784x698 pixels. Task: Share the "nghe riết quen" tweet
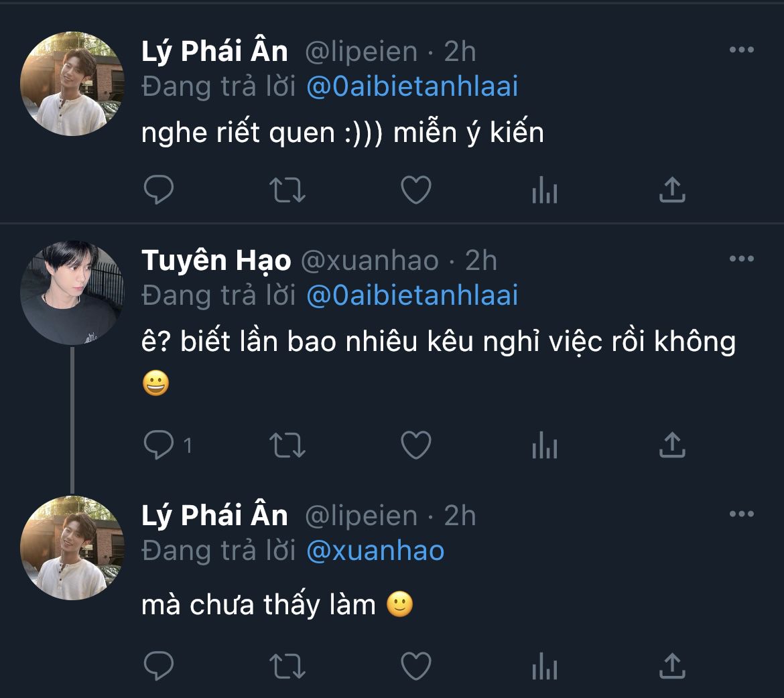click(x=672, y=190)
